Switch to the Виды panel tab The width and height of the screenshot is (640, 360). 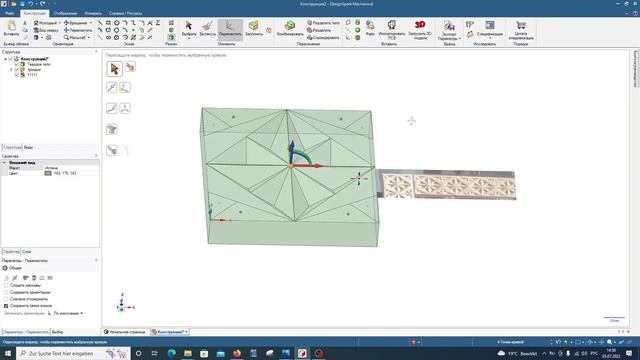[x=29, y=147]
